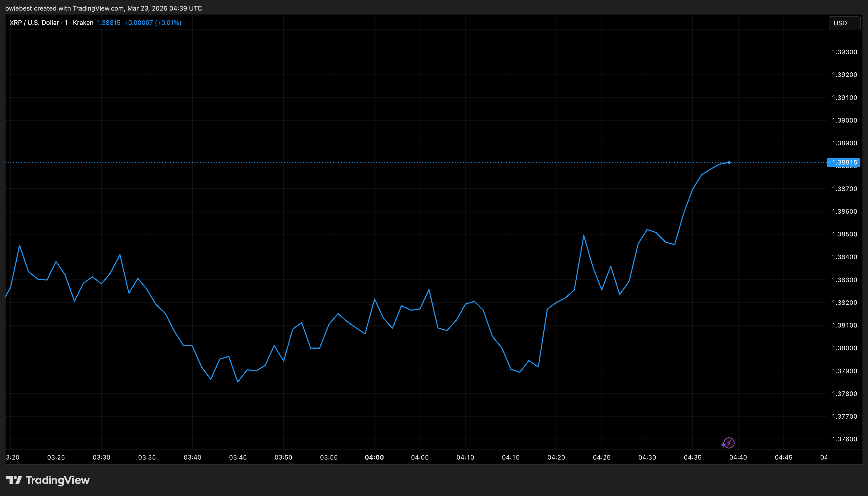
Task: Click the blue last-price dot on the chart line
Action: (x=729, y=162)
